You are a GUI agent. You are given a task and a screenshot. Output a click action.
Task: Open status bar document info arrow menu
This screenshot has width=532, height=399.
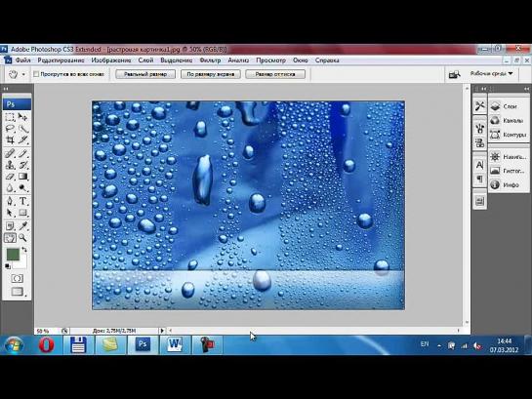(162, 331)
